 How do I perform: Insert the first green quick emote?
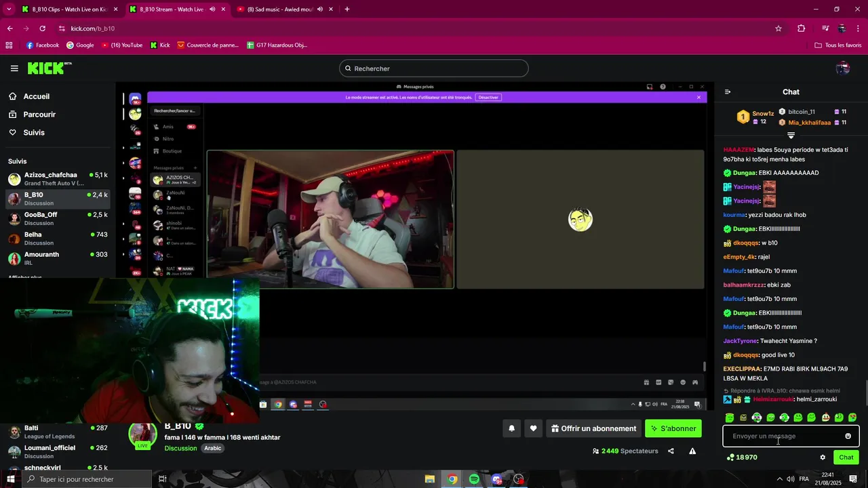pyautogui.click(x=730, y=418)
